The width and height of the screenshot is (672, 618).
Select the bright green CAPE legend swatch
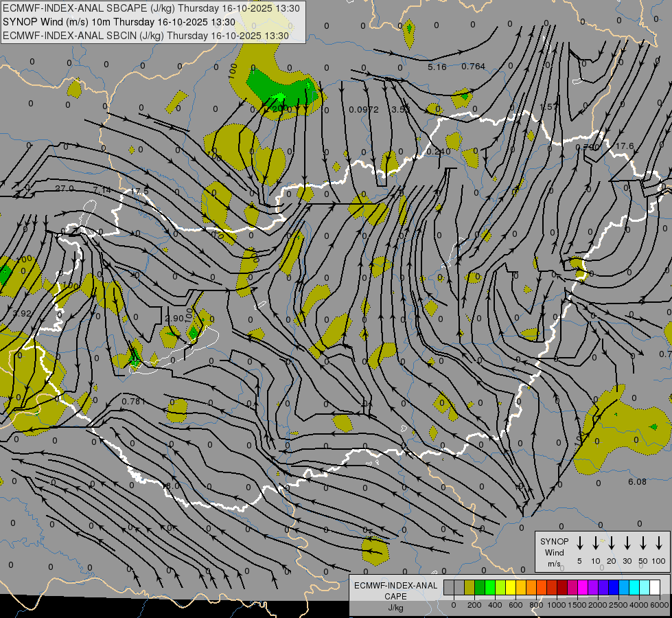pos(490,587)
